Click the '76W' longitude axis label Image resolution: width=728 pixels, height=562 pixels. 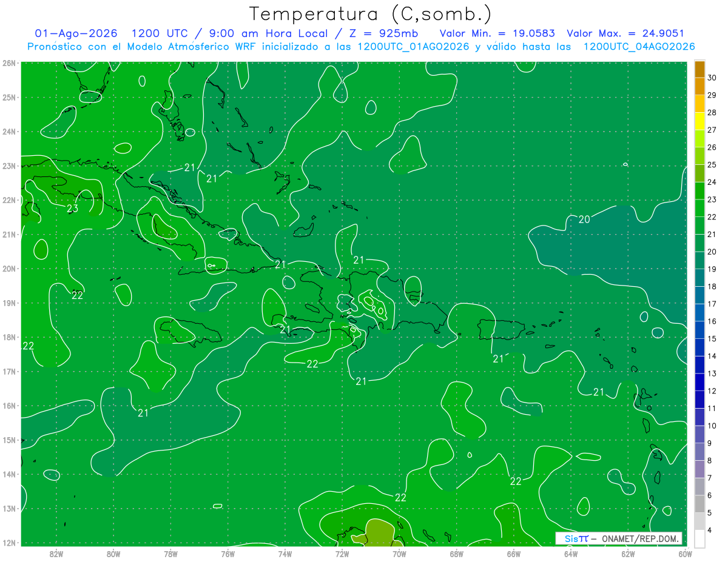227,554
